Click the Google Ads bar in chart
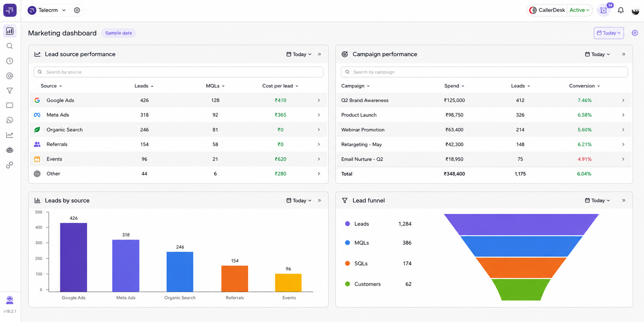The image size is (644, 322). tap(73, 257)
